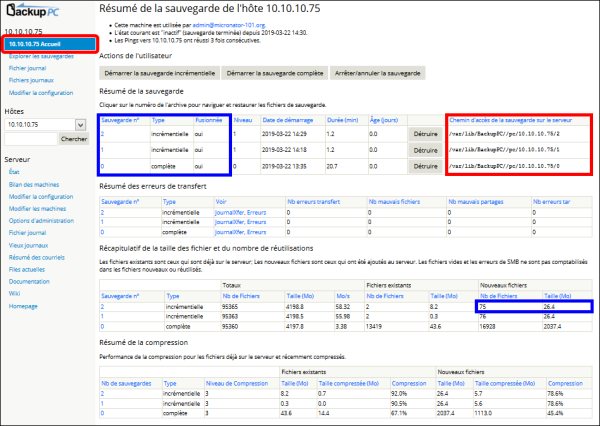
Task: Open host Fichier journal under 10.10.10.75
Action: coord(28,68)
